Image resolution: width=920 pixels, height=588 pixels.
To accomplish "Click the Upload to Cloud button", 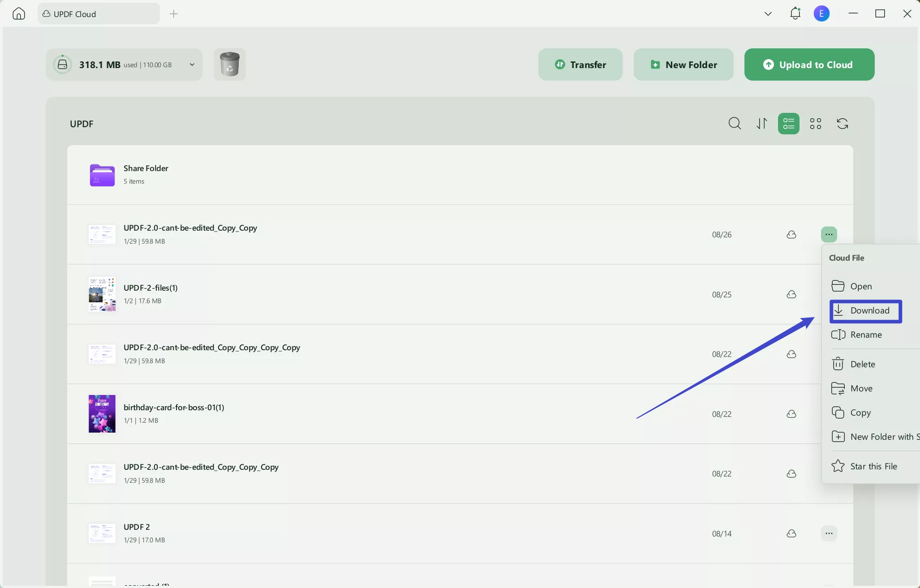I will pos(809,64).
